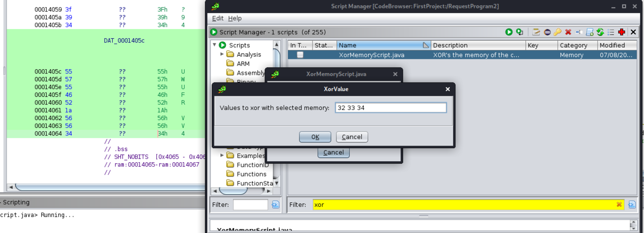644x233 pixels.
Task: Expand the Analysis folder in tree
Action: (222, 54)
